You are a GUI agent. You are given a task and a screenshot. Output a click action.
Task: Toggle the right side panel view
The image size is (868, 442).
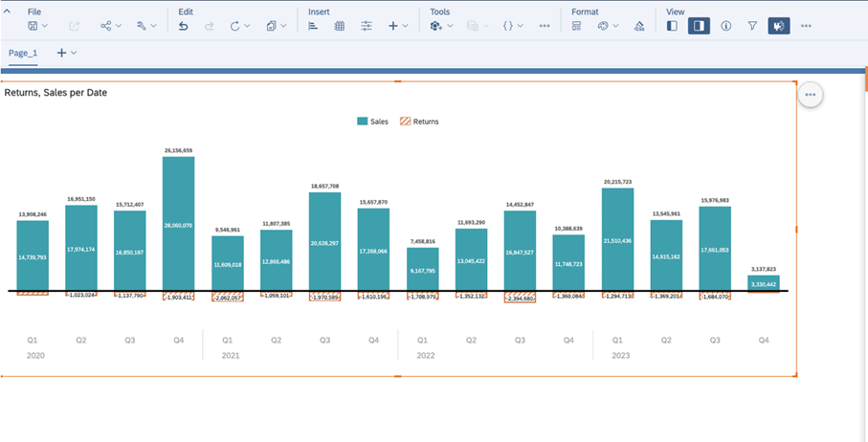(x=700, y=26)
